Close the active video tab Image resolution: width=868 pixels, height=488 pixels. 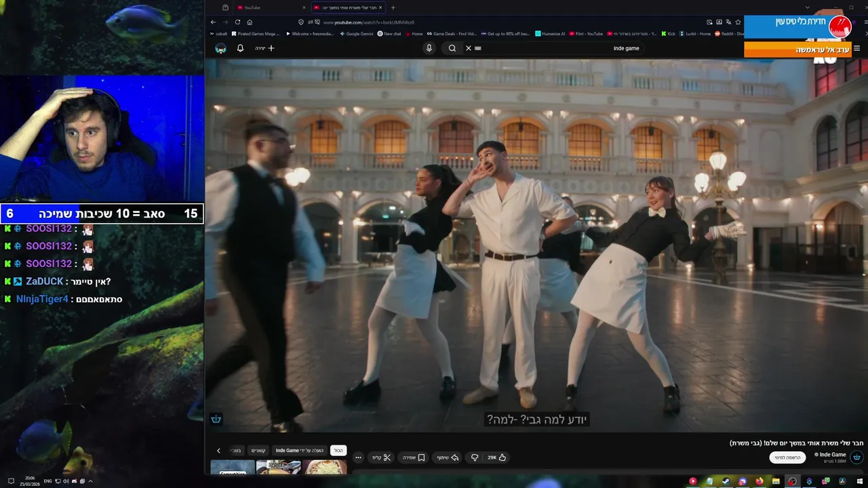click(380, 7)
